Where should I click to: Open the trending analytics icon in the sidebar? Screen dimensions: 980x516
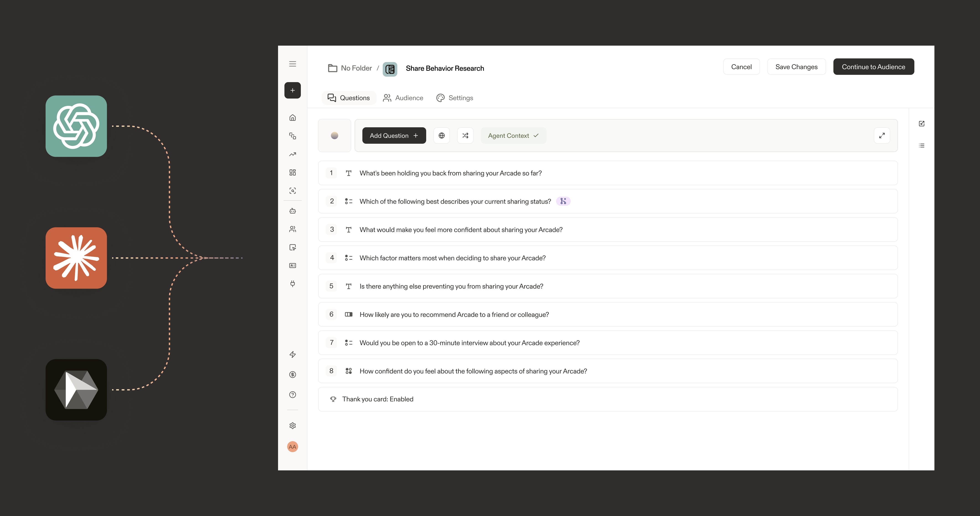point(293,154)
